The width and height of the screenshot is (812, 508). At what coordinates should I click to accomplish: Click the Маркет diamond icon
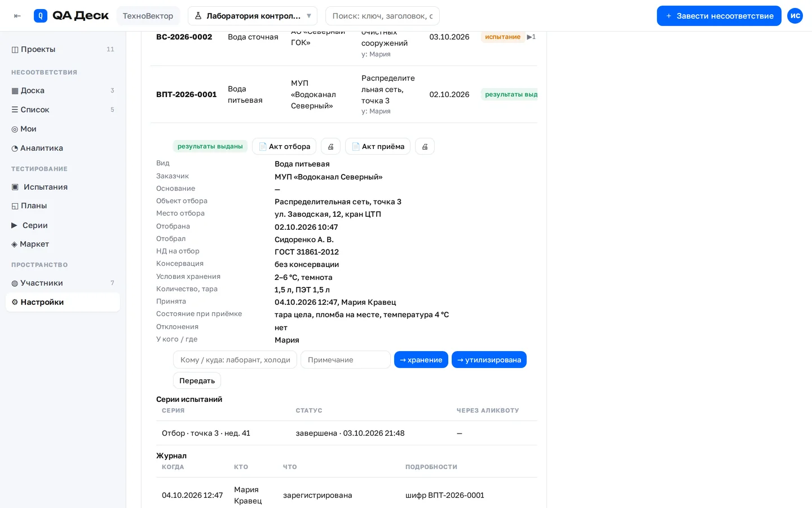(x=15, y=244)
